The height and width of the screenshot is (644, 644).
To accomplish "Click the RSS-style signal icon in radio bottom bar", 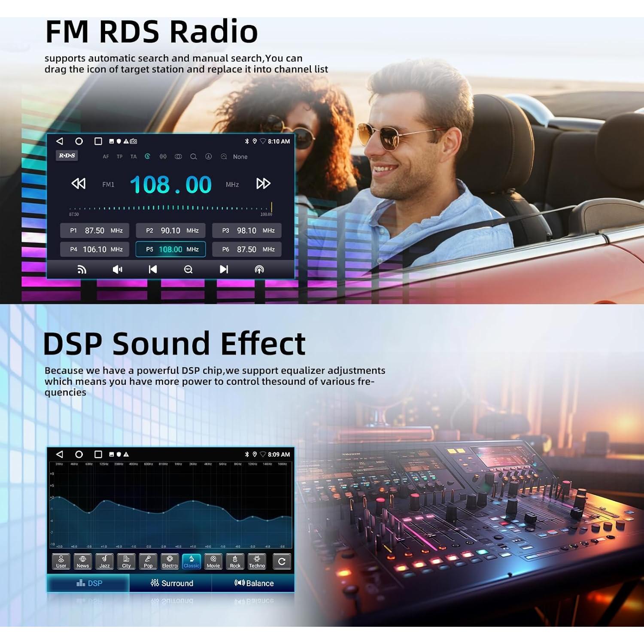I will pyautogui.click(x=82, y=269).
